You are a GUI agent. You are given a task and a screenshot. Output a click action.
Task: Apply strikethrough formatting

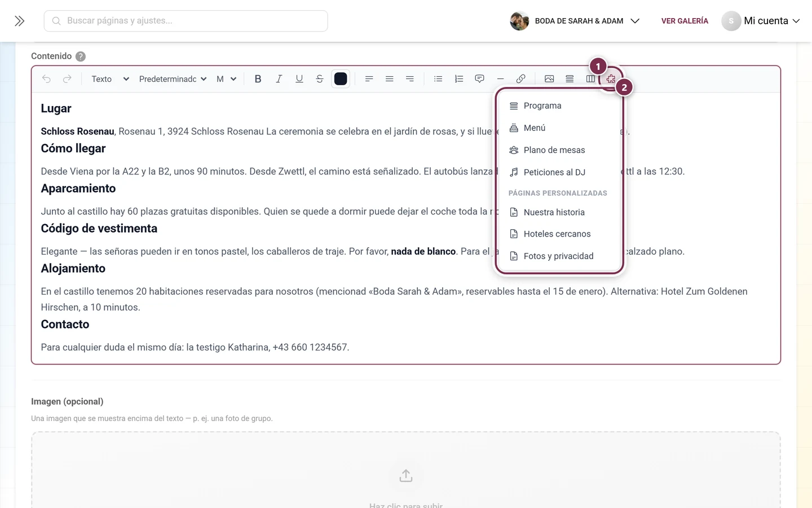(320, 79)
